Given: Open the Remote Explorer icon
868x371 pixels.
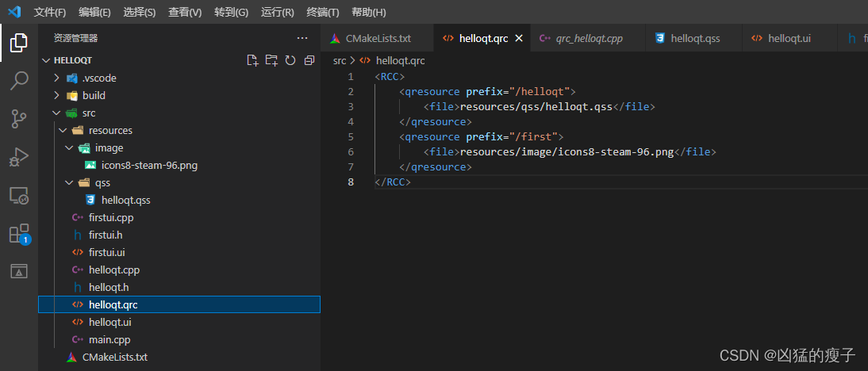Looking at the screenshot, I should [19, 195].
